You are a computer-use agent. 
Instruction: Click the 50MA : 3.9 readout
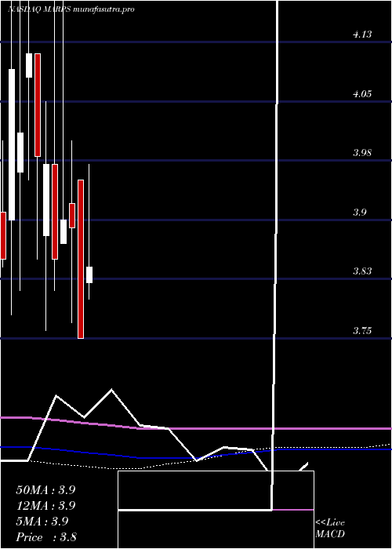(45, 490)
